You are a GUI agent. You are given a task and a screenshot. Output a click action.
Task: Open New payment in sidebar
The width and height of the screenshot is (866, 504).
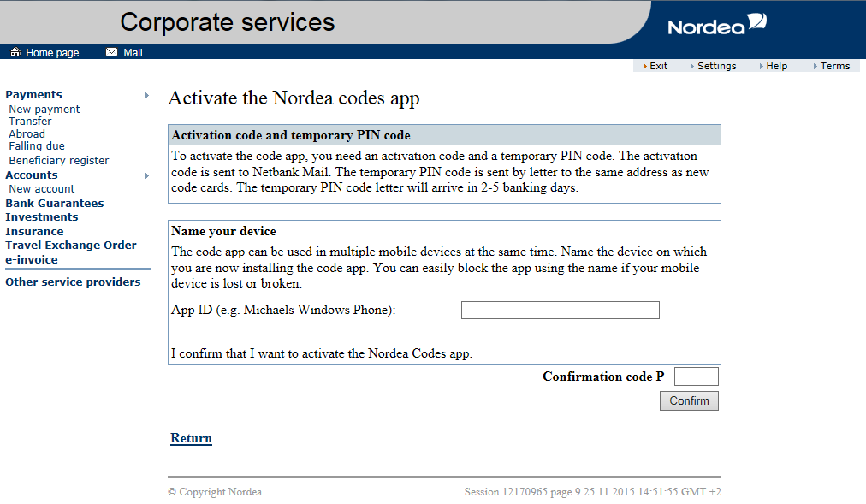click(x=44, y=110)
